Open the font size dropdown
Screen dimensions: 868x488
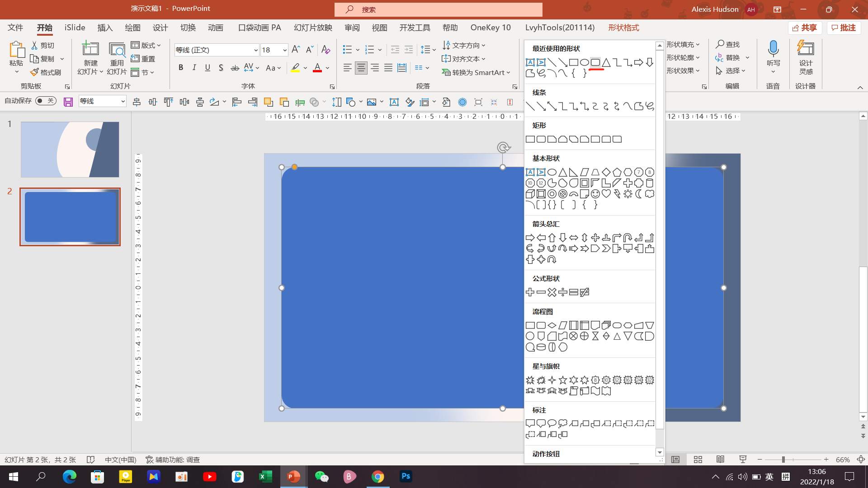[284, 50]
